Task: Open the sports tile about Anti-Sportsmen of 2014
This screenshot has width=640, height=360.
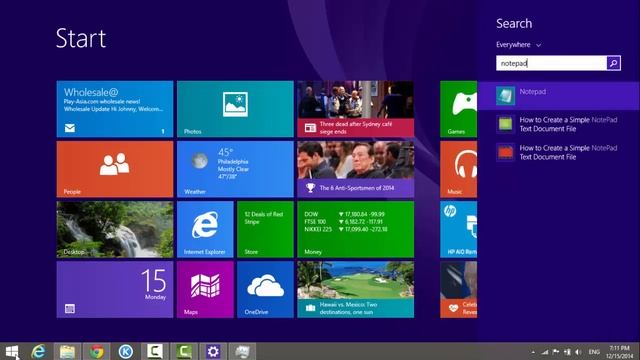Action: [356, 169]
